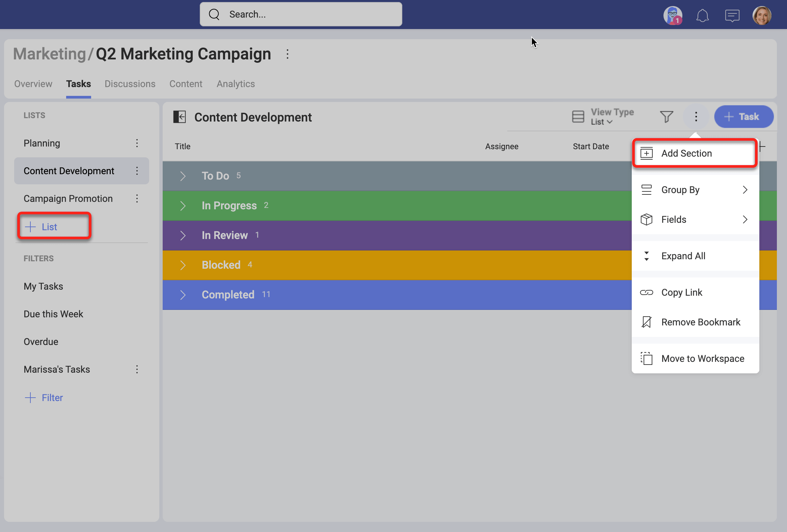This screenshot has width=787, height=532.
Task: Click the three-dot overflow menu icon
Action: [696, 117]
